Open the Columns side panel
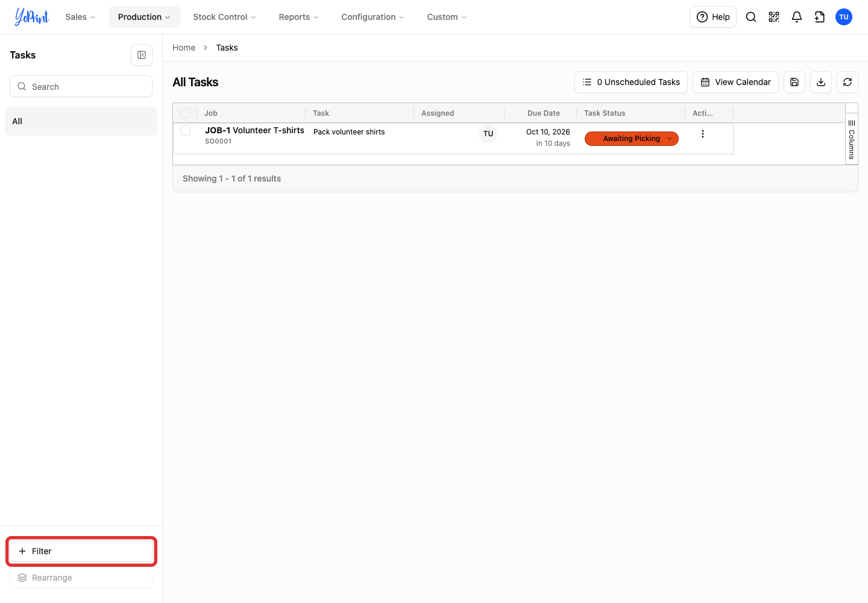Image resolution: width=868 pixels, height=603 pixels. tap(852, 139)
